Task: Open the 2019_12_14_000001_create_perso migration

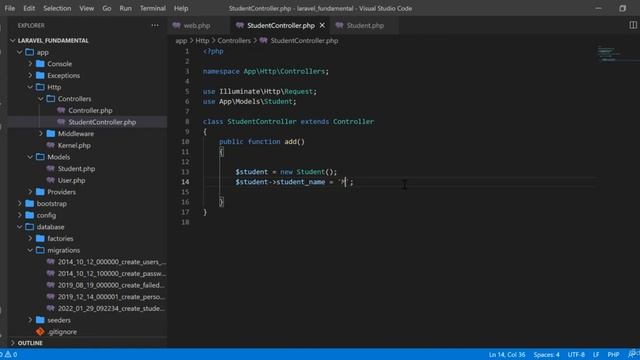Action: (x=111, y=297)
